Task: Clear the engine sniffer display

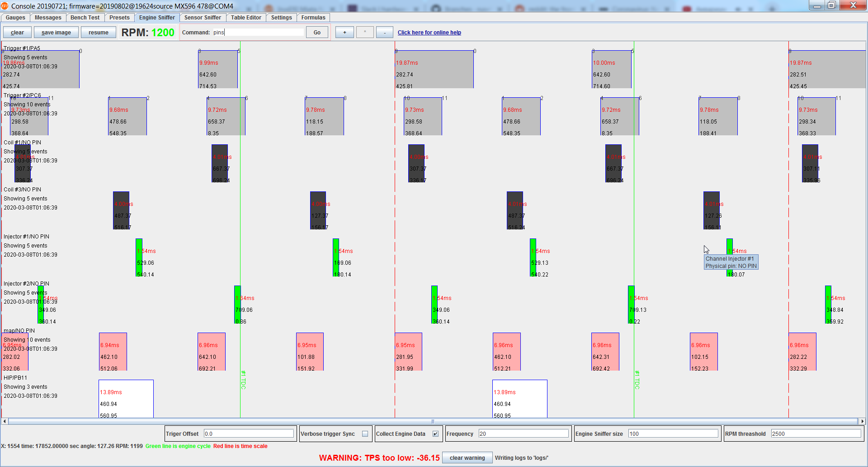Action: [x=17, y=32]
